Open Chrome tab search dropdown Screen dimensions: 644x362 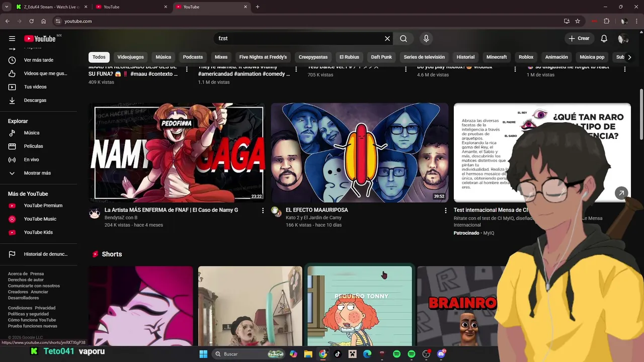click(6, 7)
